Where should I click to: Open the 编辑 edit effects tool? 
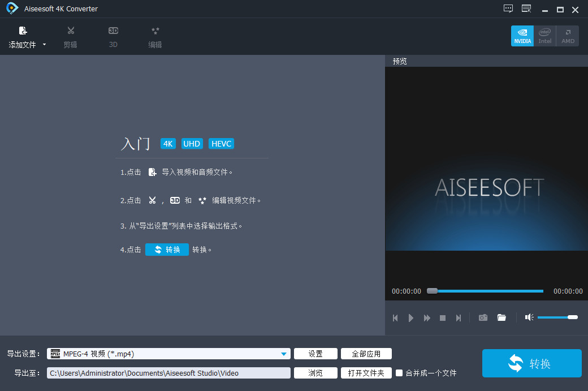click(x=155, y=37)
